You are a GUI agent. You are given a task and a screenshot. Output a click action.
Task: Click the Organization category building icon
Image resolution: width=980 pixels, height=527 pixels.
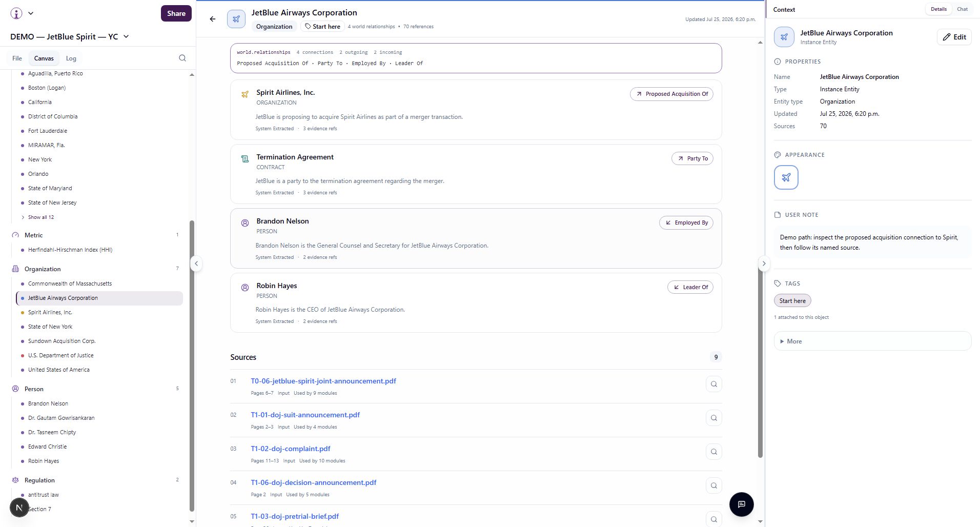pos(15,269)
